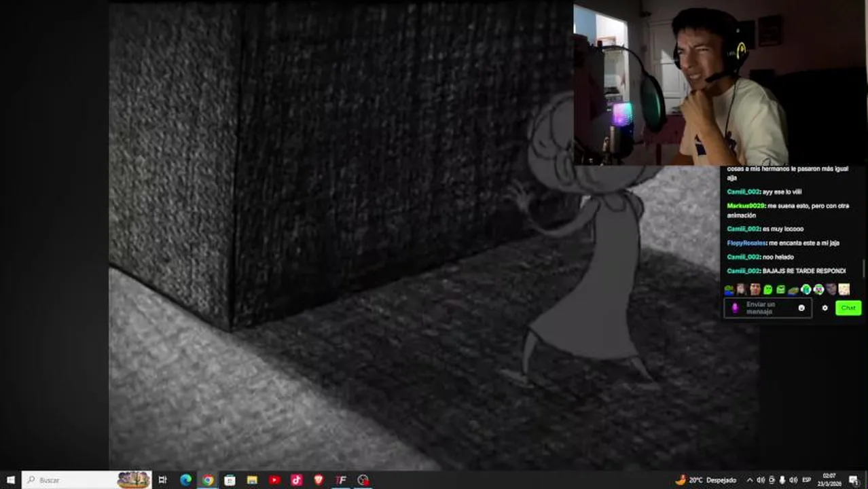
Task: Open the weather widget showing 20°C Despejado
Action: click(706, 480)
